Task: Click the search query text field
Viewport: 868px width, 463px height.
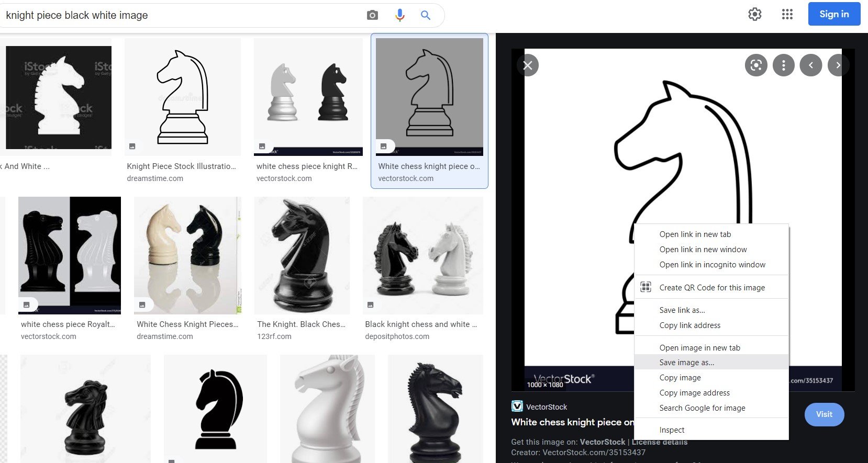Action: point(181,15)
